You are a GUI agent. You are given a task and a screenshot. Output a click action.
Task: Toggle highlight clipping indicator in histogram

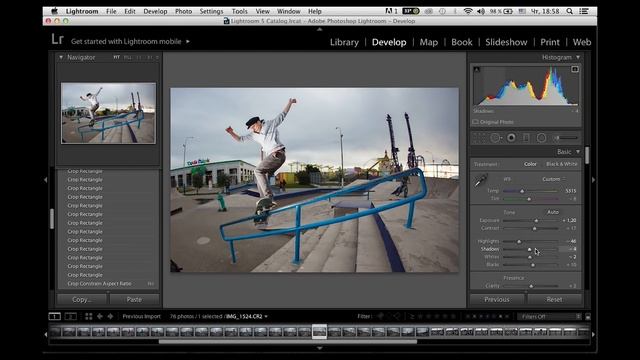(x=575, y=69)
